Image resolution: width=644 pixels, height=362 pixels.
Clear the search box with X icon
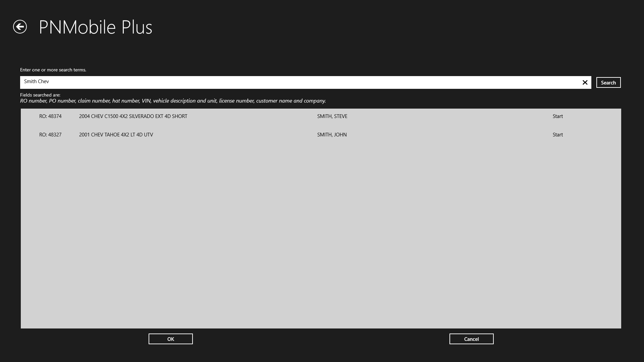585,82
